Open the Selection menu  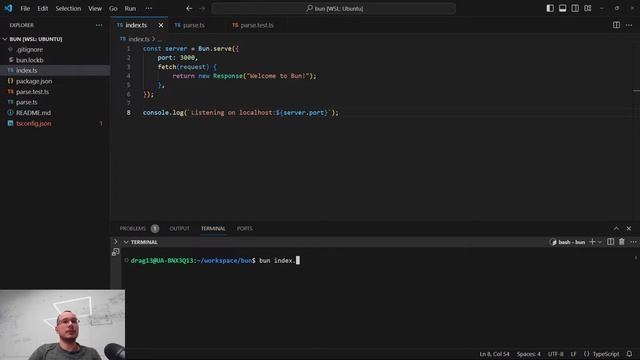coord(68,8)
